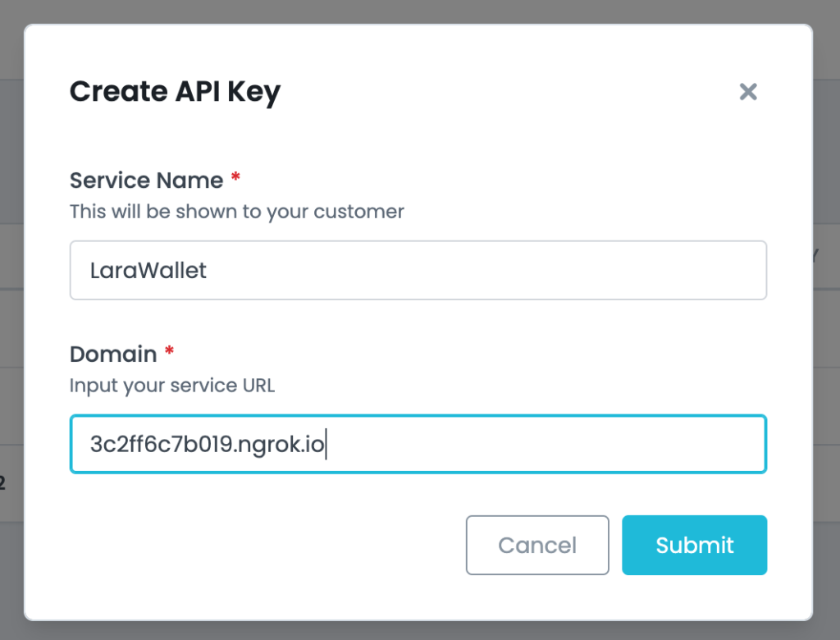Click the Domain label
Viewport: 840px width, 640px height.
pos(113,354)
